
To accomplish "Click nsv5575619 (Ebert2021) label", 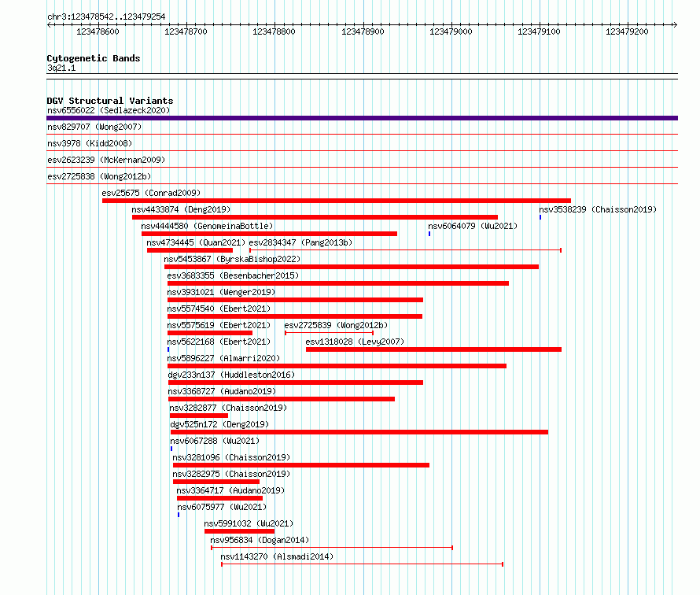I will [x=219, y=325].
